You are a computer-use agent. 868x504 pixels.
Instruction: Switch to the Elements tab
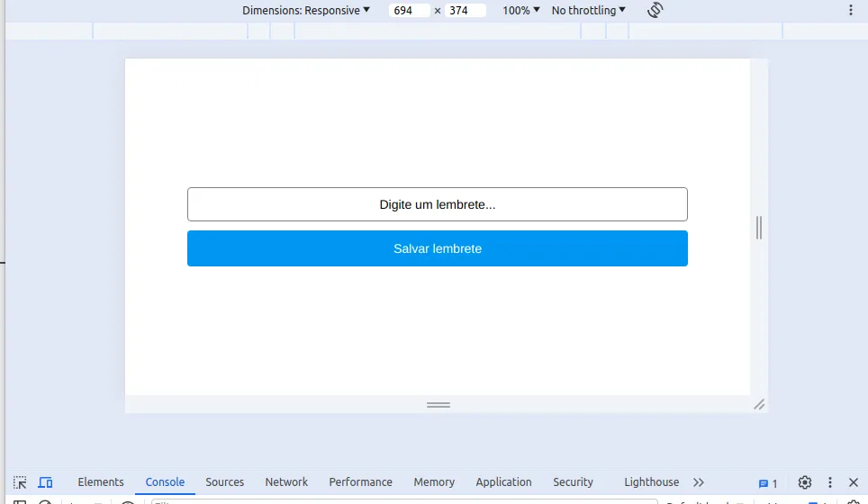tap(101, 481)
